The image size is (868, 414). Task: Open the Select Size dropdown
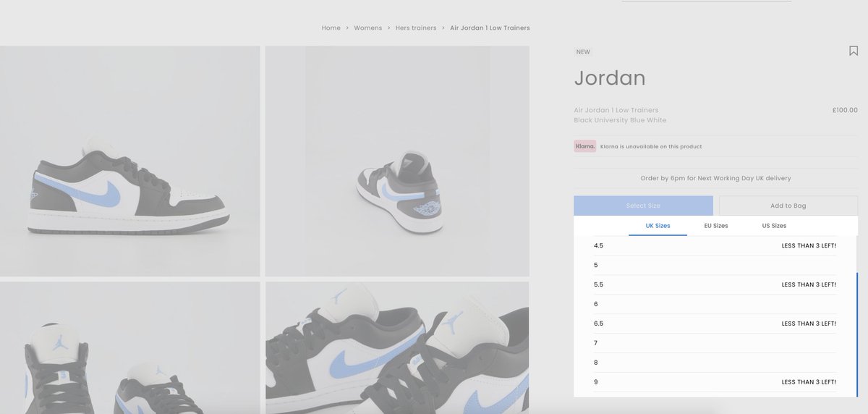pos(643,206)
